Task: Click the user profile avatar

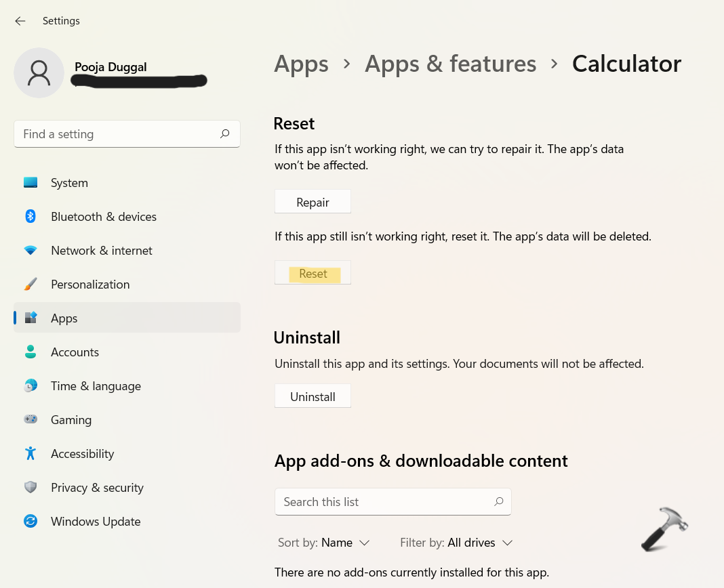Action: click(39, 72)
